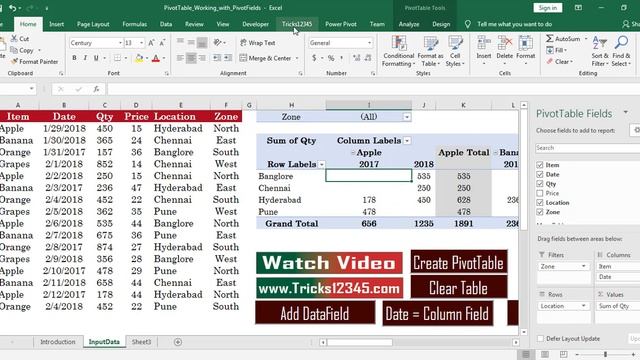This screenshot has width=640, height=360.
Task: Open the font name Century dropdown
Action: pos(120,43)
